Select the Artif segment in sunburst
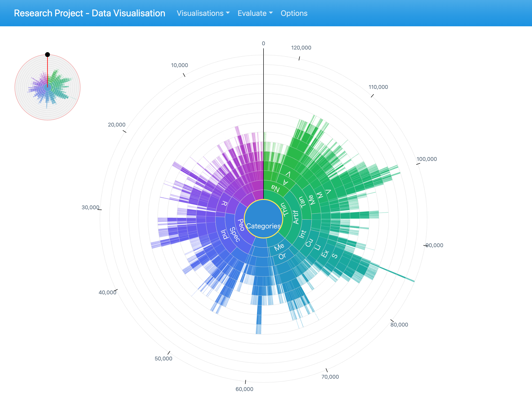This screenshot has height=418, width=532. (296, 217)
